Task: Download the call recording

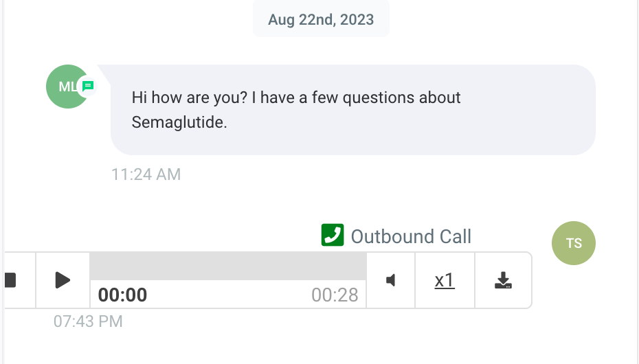Action: 503,280
